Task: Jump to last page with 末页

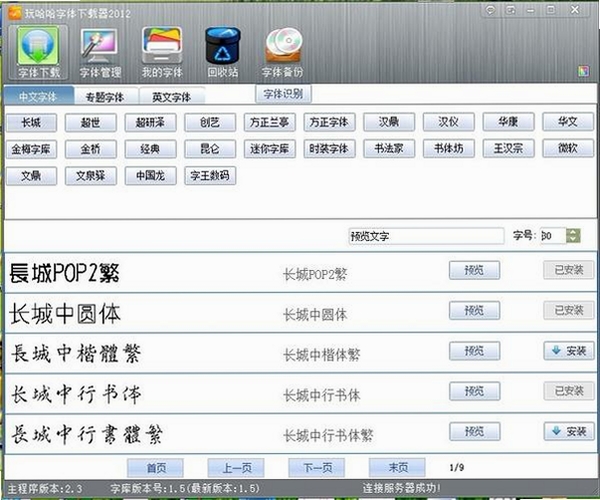Action: click(398, 467)
